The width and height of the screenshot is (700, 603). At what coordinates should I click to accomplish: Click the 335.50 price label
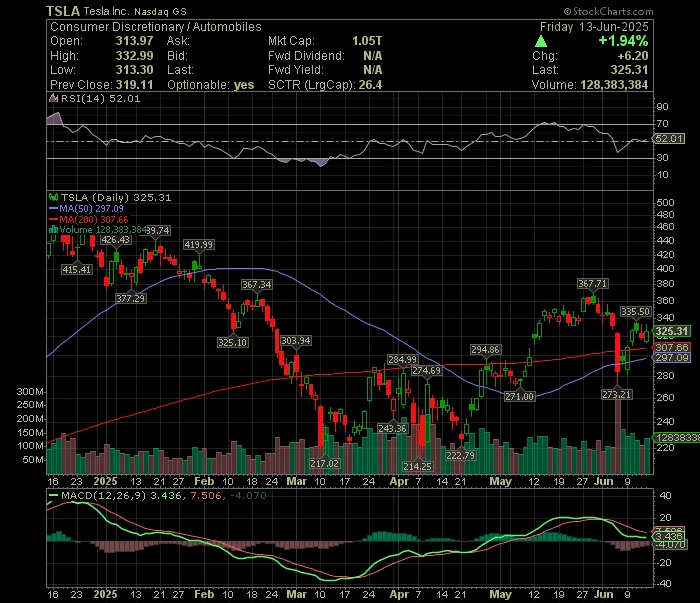636,312
